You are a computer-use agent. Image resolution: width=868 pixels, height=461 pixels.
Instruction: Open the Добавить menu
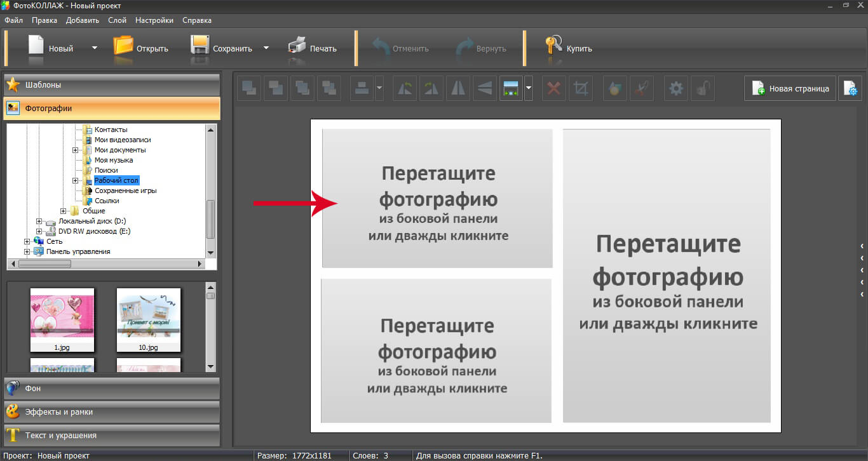point(83,20)
